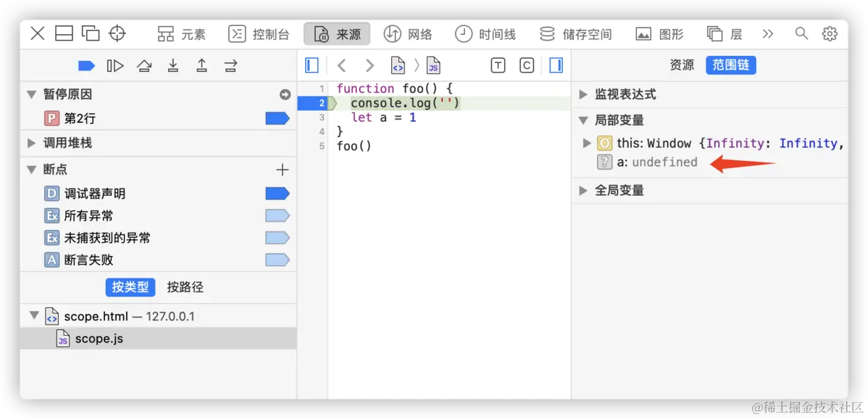Select the 第2行 pause reason row
Image resolution: width=868 pixels, height=419 pixels.
(x=158, y=118)
